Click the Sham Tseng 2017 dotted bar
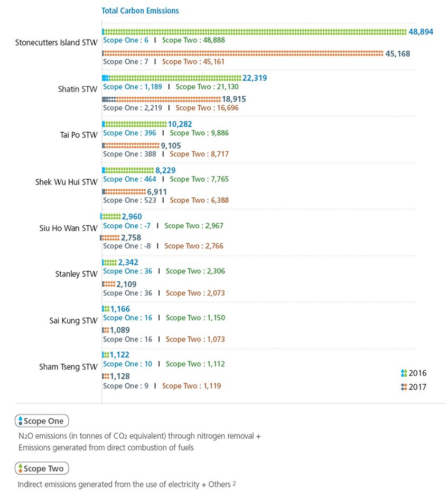The image size is (448, 497). [106, 376]
